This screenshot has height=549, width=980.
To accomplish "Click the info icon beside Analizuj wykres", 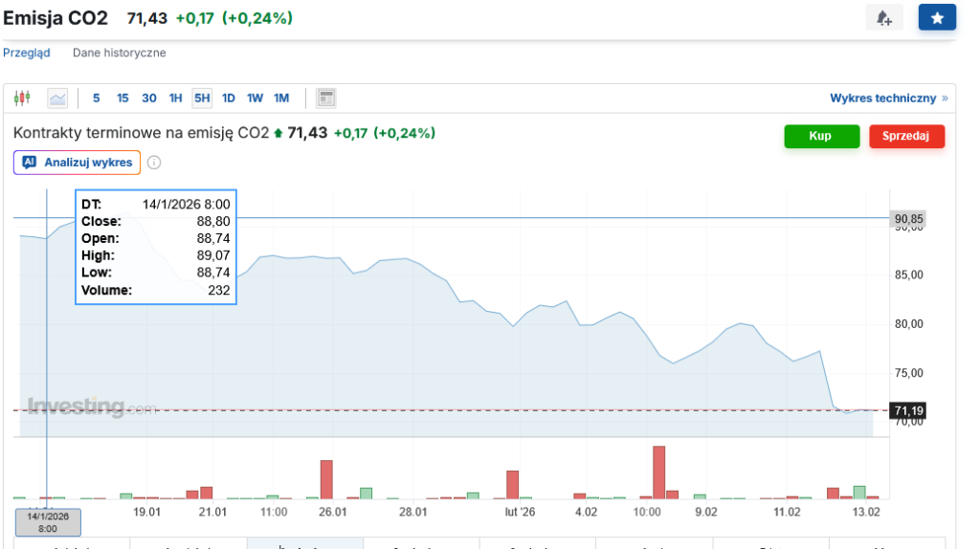I will click(154, 163).
